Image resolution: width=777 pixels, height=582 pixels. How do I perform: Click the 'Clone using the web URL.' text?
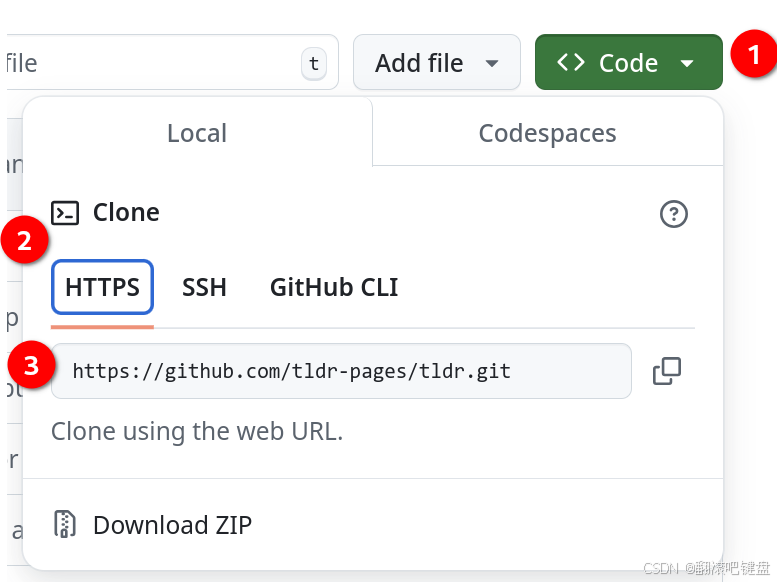click(x=197, y=431)
